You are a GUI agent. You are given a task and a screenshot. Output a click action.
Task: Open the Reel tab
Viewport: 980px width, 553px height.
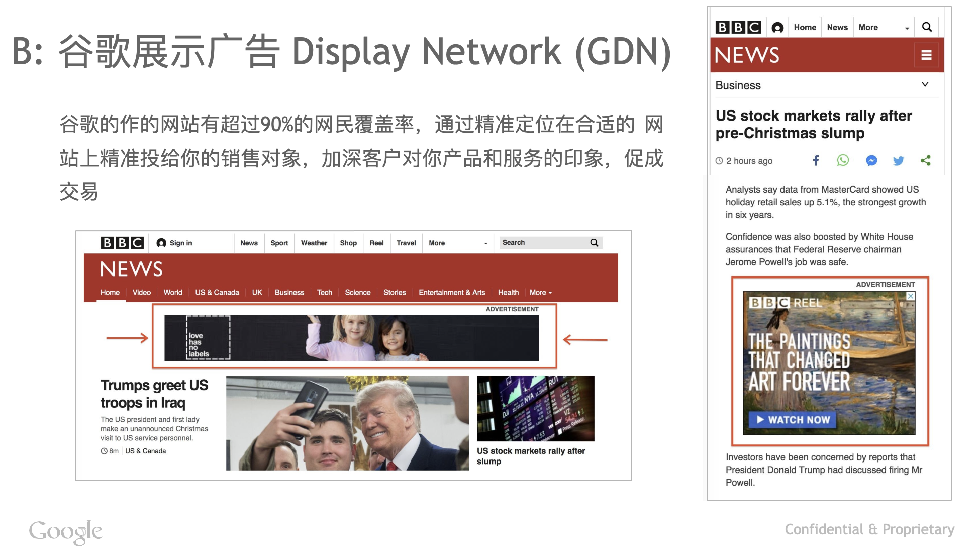[x=376, y=243]
